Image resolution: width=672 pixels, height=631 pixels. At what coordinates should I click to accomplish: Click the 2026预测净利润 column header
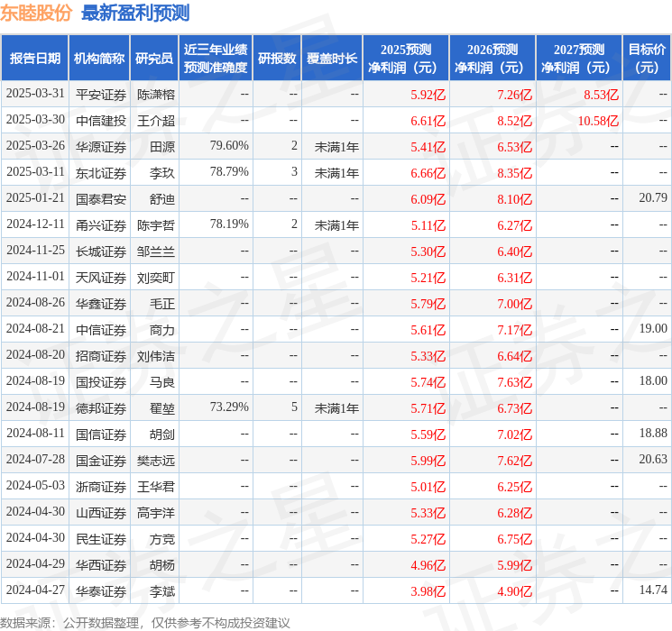point(492,59)
